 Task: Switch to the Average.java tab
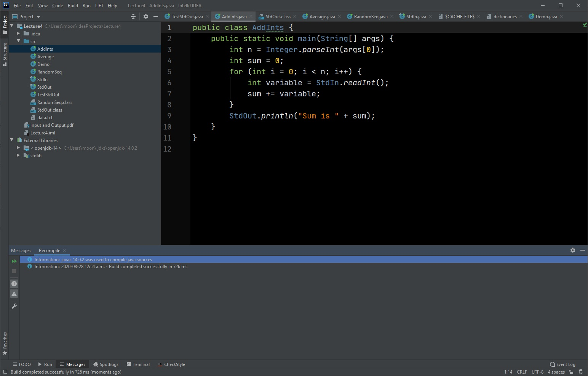point(322,16)
